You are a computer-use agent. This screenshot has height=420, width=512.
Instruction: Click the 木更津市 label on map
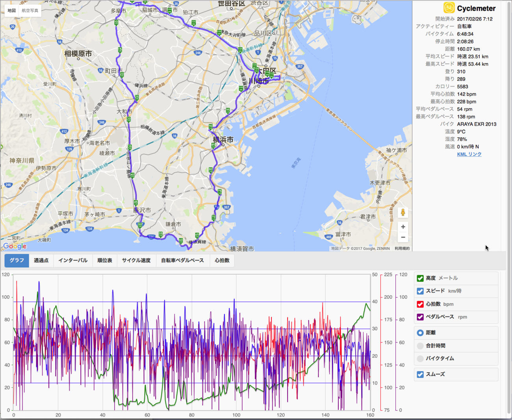click(380, 183)
